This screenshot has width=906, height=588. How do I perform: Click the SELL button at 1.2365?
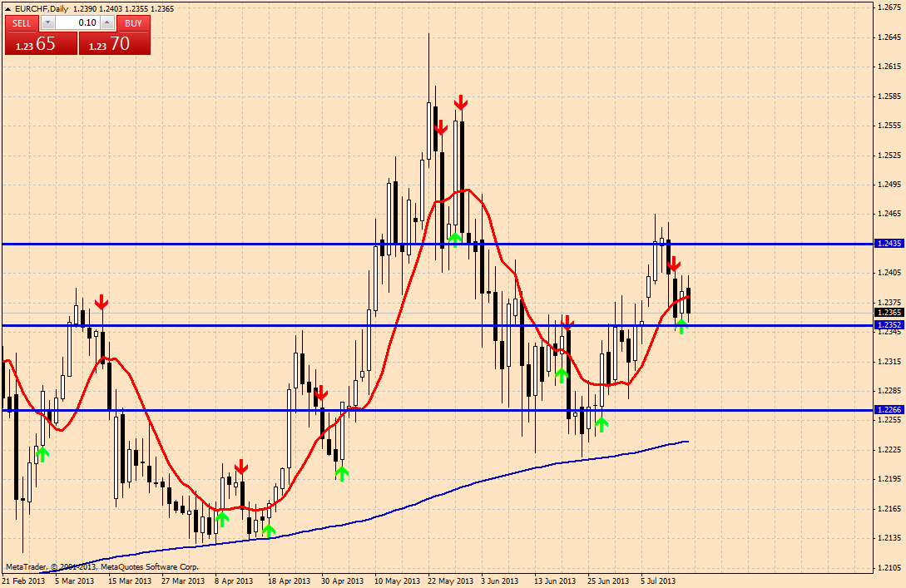click(x=41, y=43)
